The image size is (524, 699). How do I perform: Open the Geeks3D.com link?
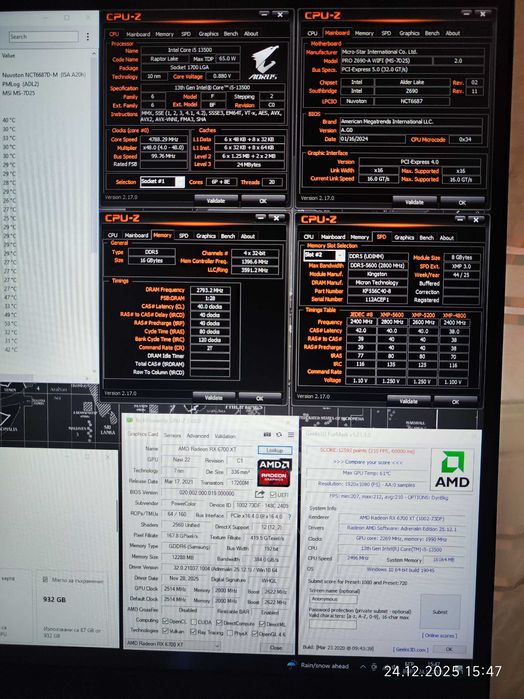pos(411,650)
